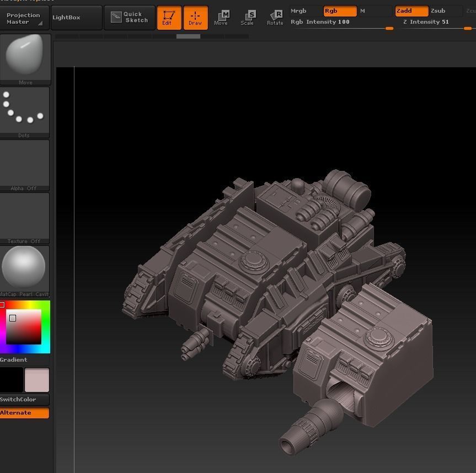Switch to Zsub sculpt mode

coord(446,11)
